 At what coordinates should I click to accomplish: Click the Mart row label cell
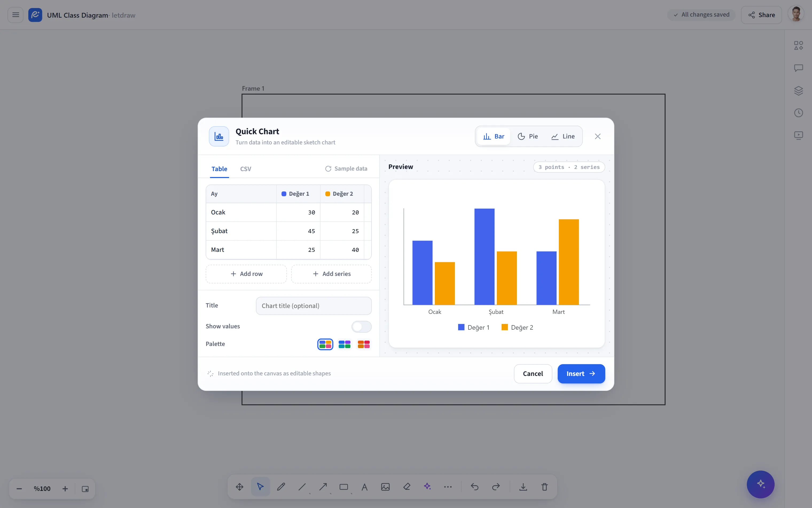click(x=241, y=250)
